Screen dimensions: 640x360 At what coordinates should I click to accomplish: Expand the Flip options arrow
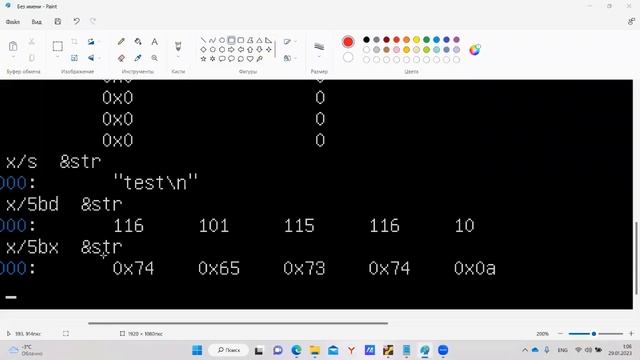[x=99, y=58]
